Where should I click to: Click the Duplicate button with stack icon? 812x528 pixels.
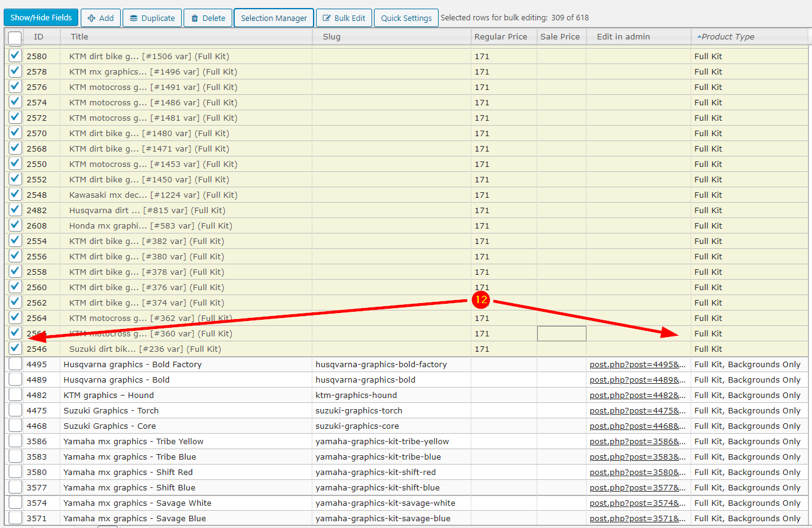pos(152,18)
